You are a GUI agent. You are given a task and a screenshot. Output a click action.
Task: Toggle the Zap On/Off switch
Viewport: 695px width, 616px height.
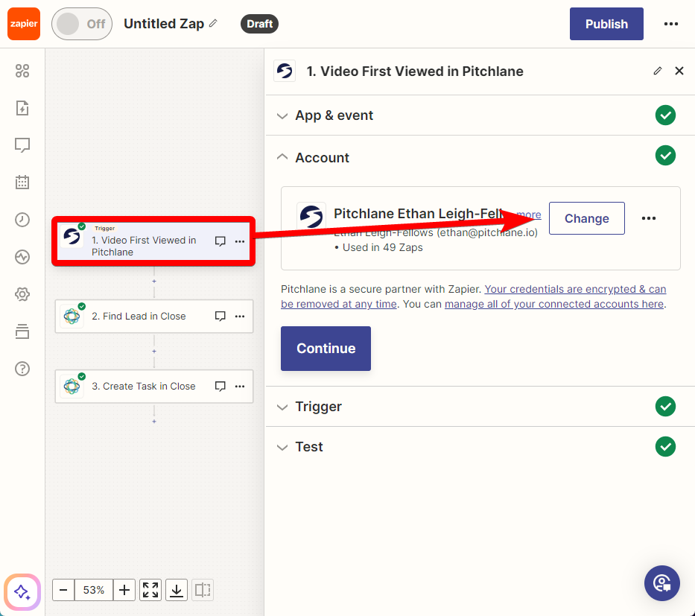pos(82,24)
